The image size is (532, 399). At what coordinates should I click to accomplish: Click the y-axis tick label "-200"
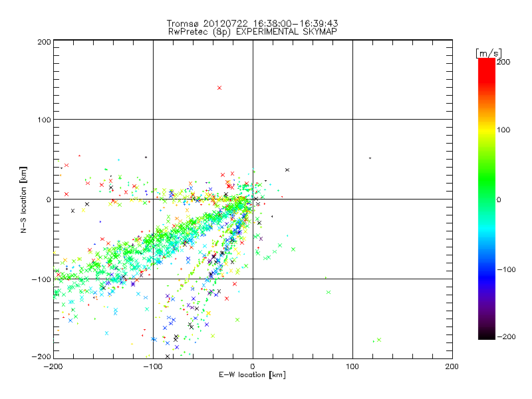(x=41, y=356)
